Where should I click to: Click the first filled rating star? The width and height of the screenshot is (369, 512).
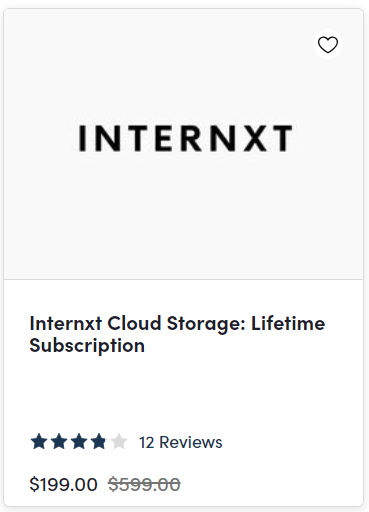coord(39,442)
